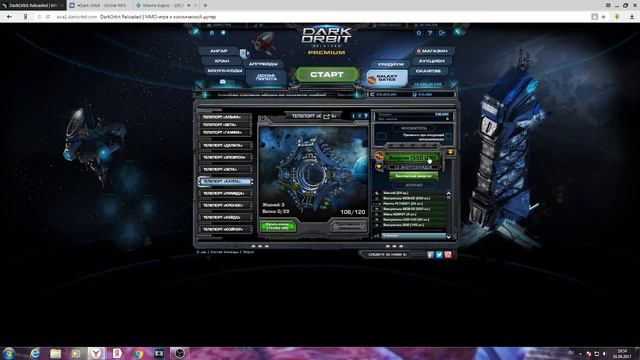The width and height of the screenshot is (640, 360).
Task: Select Телепорт «Эпсилон» gate
Action: (x=225, y=157)
